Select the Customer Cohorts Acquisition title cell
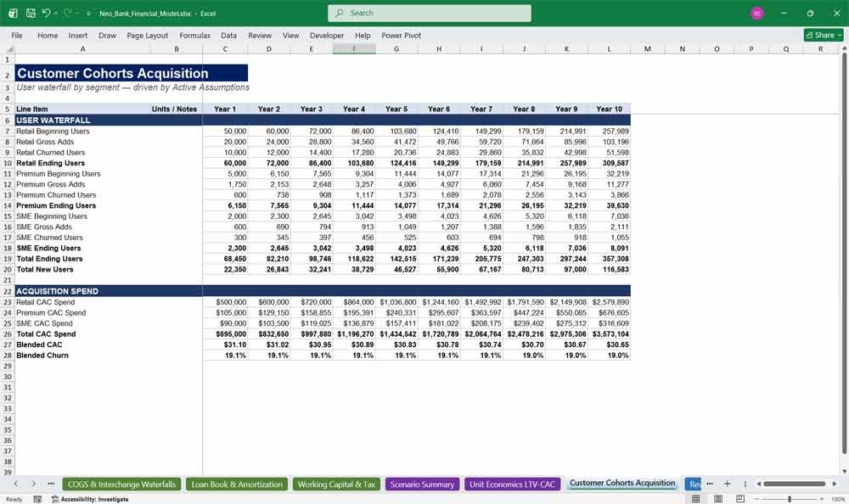The height and width of the screenshot is (504, 849). coord(132,73)
